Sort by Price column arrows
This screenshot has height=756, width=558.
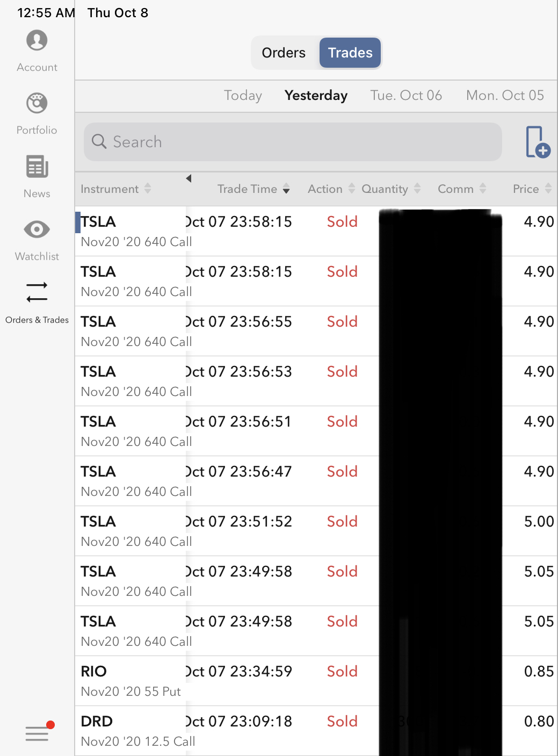[x=548, y=189]
